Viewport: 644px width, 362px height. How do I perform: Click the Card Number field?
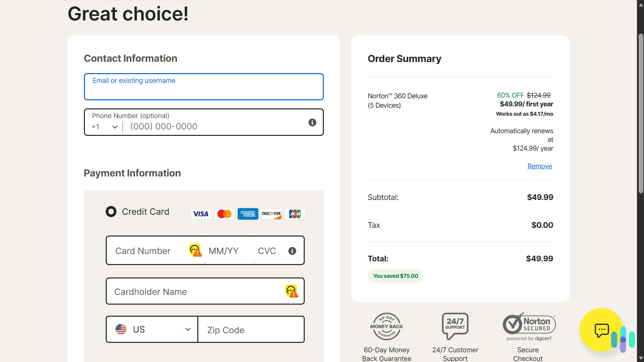point(151,251)
